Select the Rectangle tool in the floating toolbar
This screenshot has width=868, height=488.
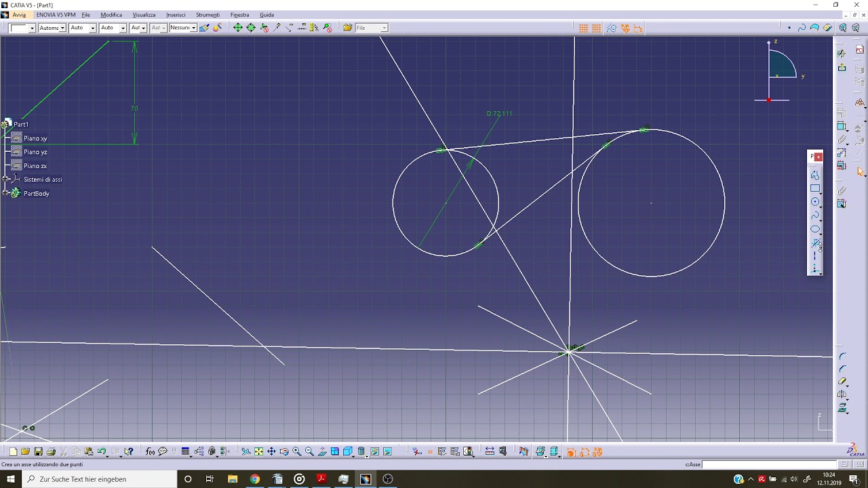pyautogui.click(x=814, y=188)
